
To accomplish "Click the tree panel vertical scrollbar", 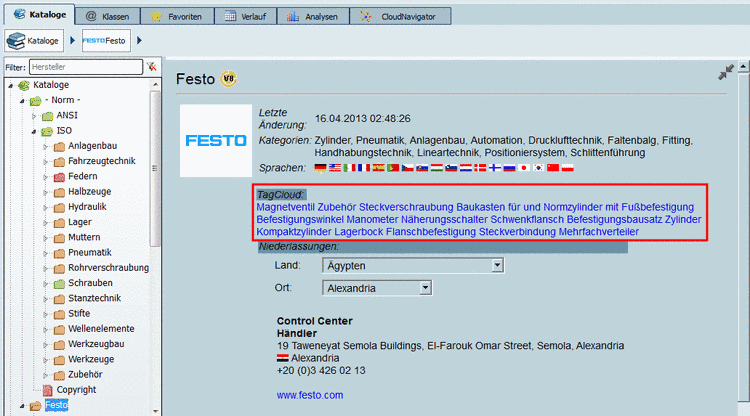I will coord(154,167).
